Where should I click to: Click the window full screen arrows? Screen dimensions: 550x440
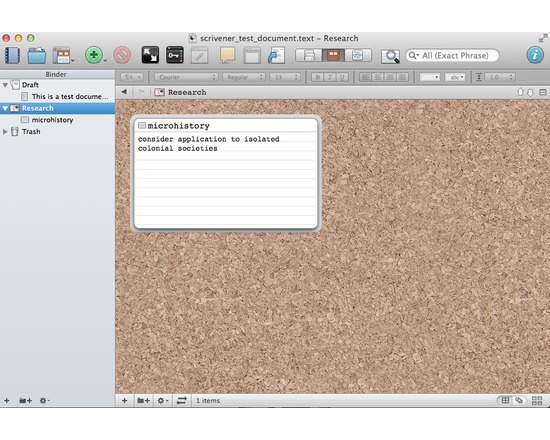coord(543,38)
